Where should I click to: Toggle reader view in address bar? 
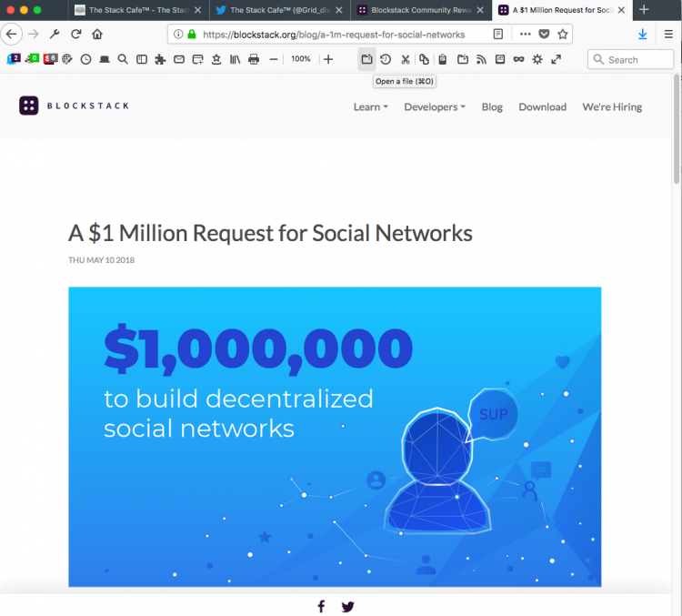tap(498, 34)
